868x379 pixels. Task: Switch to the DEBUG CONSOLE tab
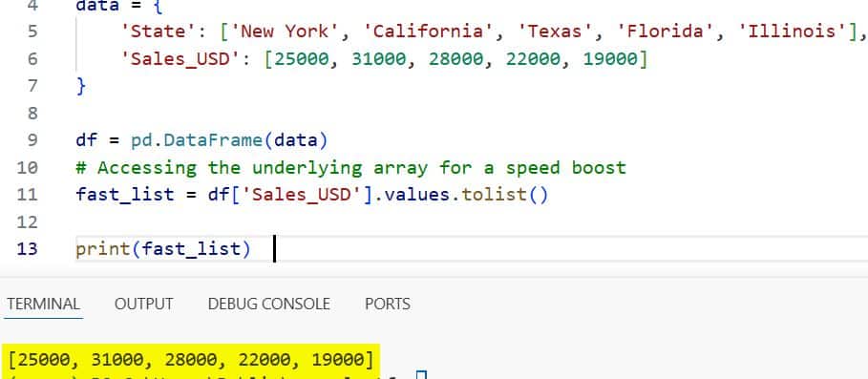pos(269,304)
